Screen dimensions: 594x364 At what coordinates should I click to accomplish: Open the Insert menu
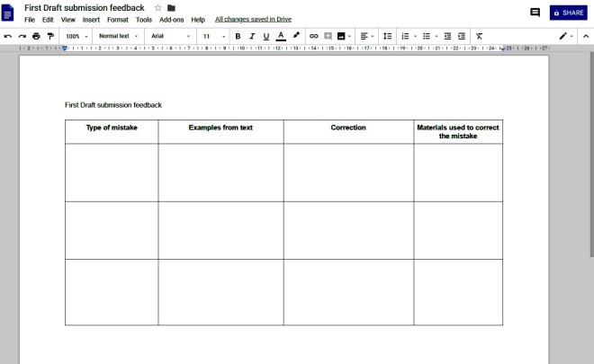pos(91,19)
